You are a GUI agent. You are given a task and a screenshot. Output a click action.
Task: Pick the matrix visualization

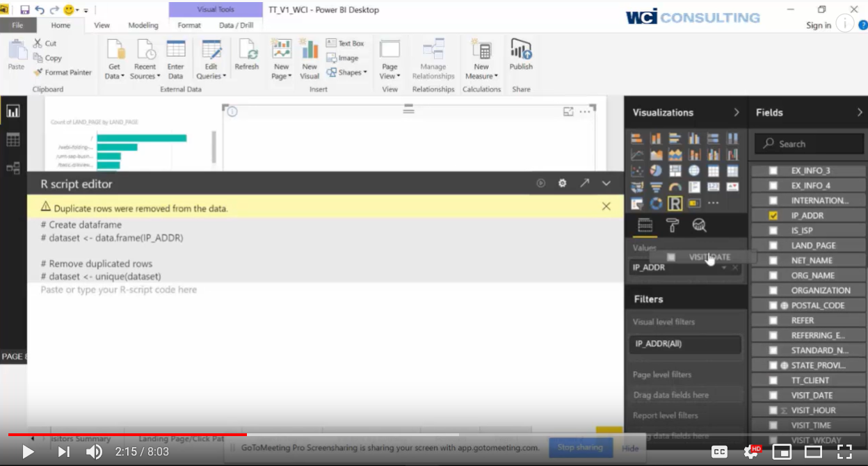tap(732, 170)
